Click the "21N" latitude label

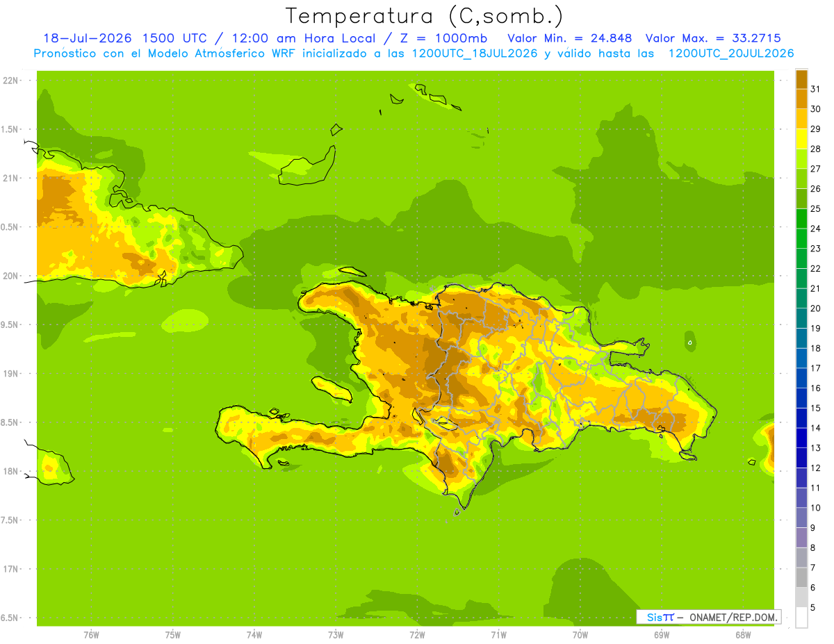10,178
